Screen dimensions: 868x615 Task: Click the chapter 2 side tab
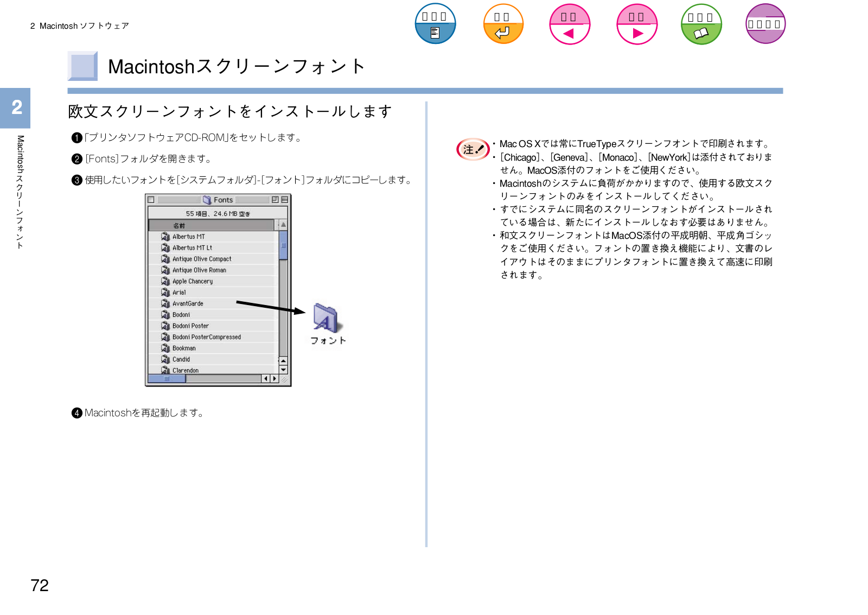(x=15, y=107)
